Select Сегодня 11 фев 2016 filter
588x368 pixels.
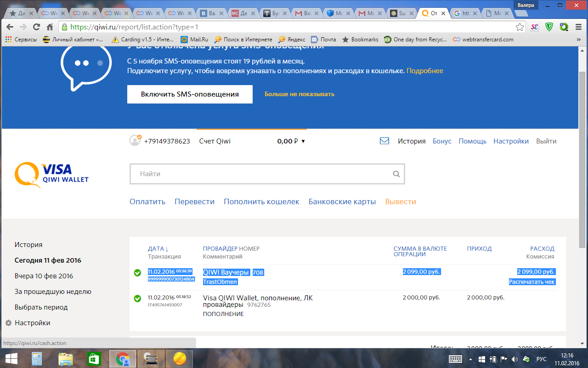click(48, 260)
